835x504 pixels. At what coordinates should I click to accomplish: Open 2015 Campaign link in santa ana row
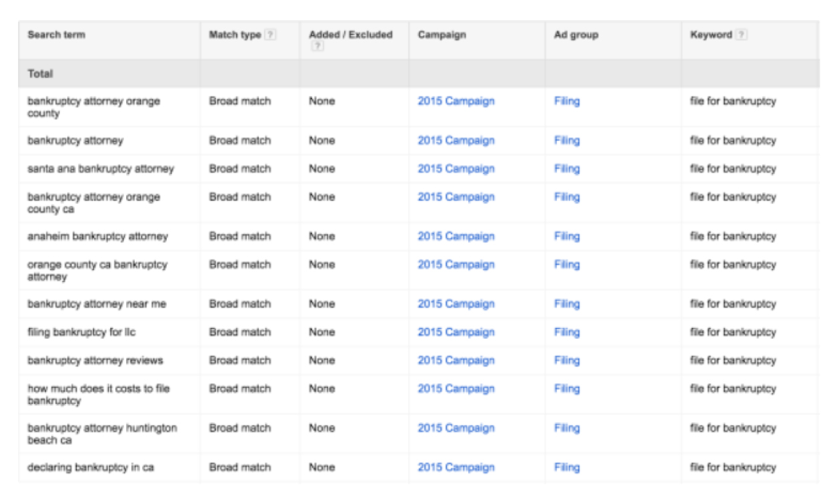(456, 169)
